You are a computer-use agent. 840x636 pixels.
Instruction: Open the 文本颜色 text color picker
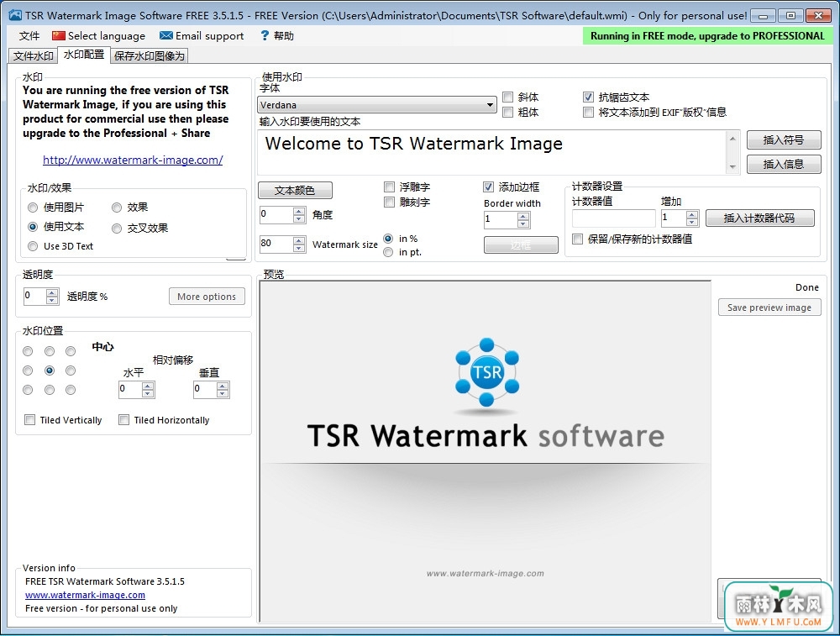[x=295, y=190]
